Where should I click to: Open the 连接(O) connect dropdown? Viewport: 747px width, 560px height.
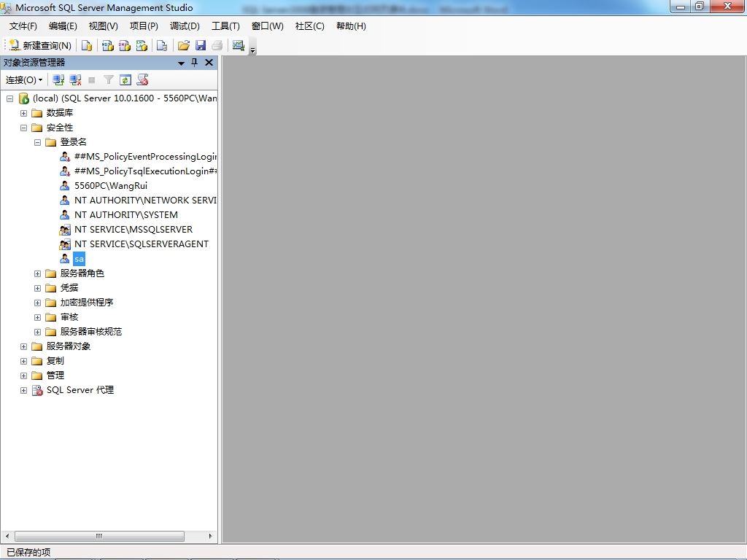click(24, 80)
